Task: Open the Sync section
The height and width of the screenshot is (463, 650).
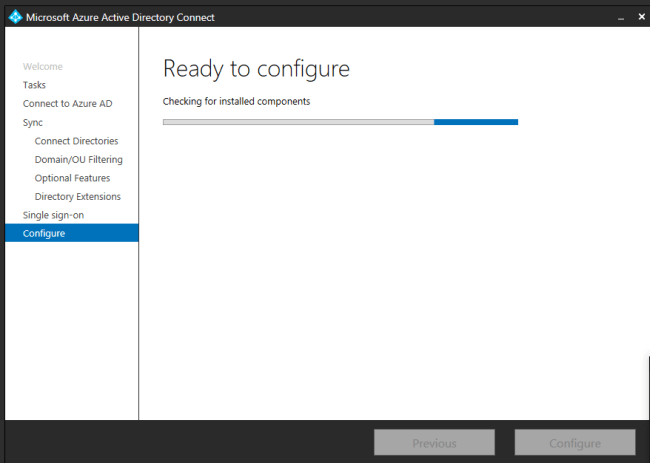Action: coord(32,123)
